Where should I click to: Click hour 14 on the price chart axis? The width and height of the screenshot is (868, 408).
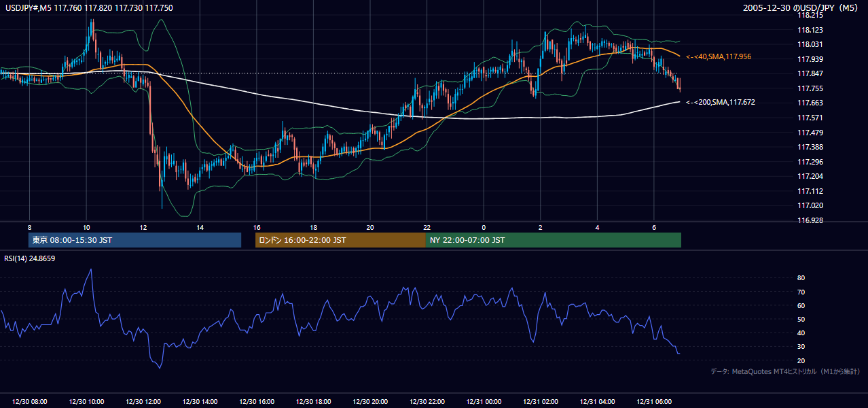200,226
